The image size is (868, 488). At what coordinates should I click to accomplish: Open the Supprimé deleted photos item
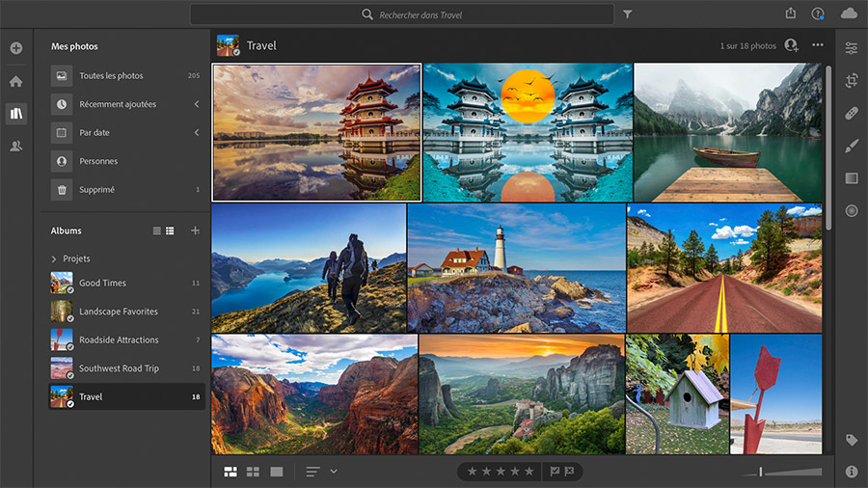(96, 190)
